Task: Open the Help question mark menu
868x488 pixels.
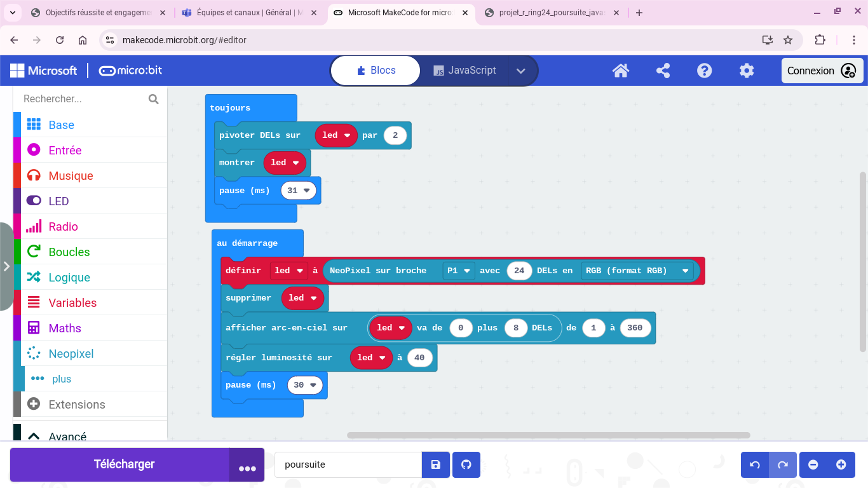Action: click(705, 71)
